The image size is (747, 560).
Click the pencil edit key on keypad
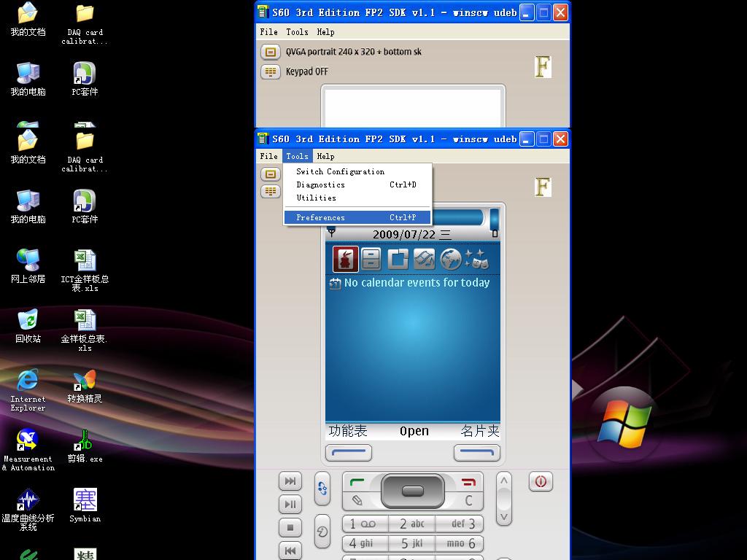tap(357, 500)
